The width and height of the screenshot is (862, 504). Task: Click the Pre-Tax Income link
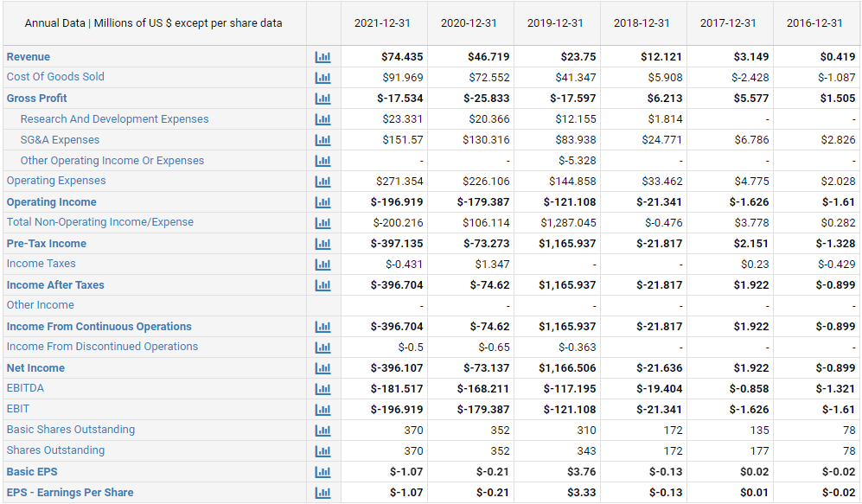point(46,244)
